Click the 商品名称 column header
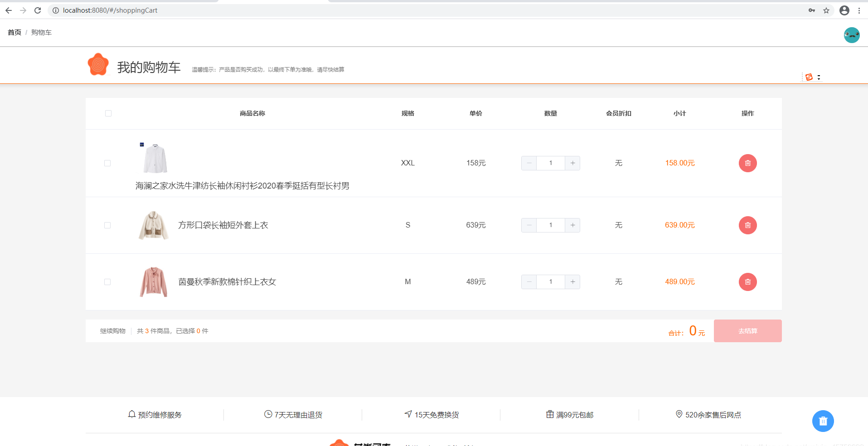The image size is (868, 446). tap(252, 113)
